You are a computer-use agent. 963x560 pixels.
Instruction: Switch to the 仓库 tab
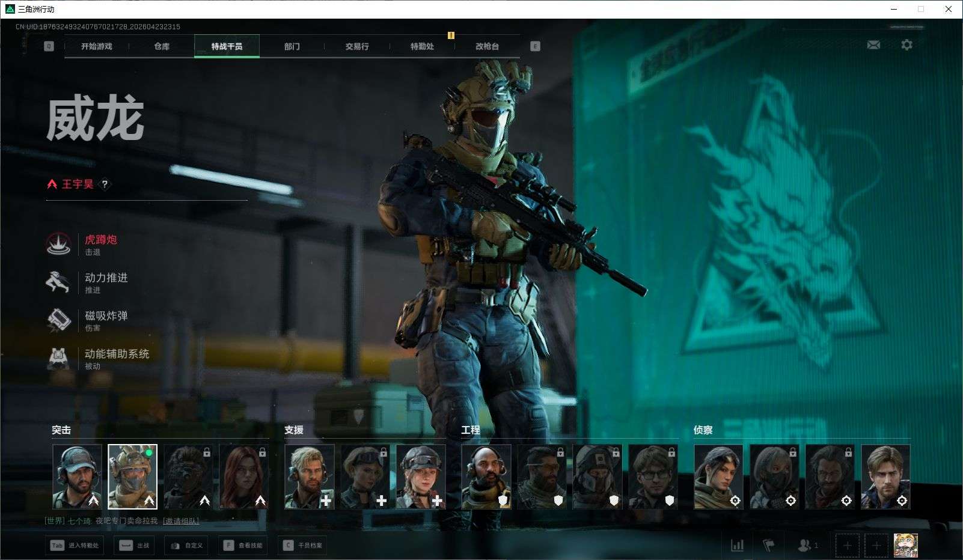pyautogui.click(x=162, y=46)
